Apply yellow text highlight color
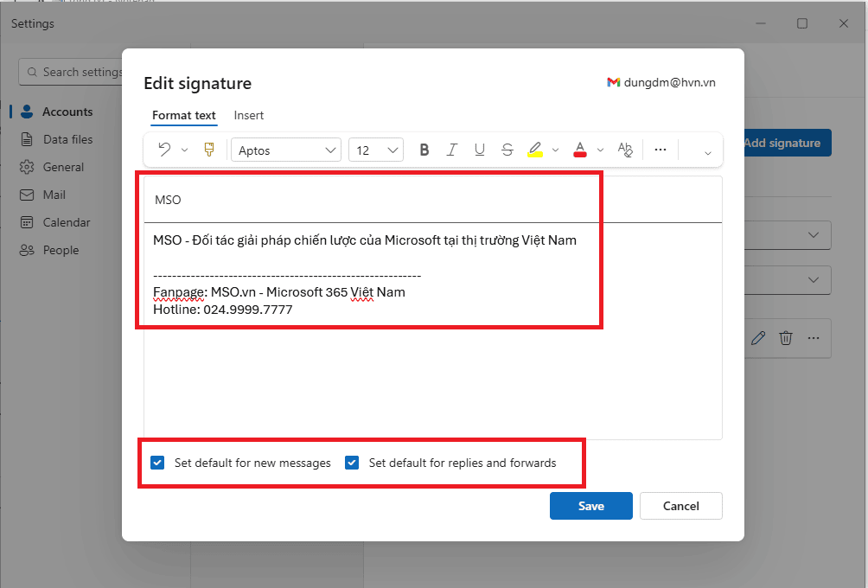 [x=535, y=150]
